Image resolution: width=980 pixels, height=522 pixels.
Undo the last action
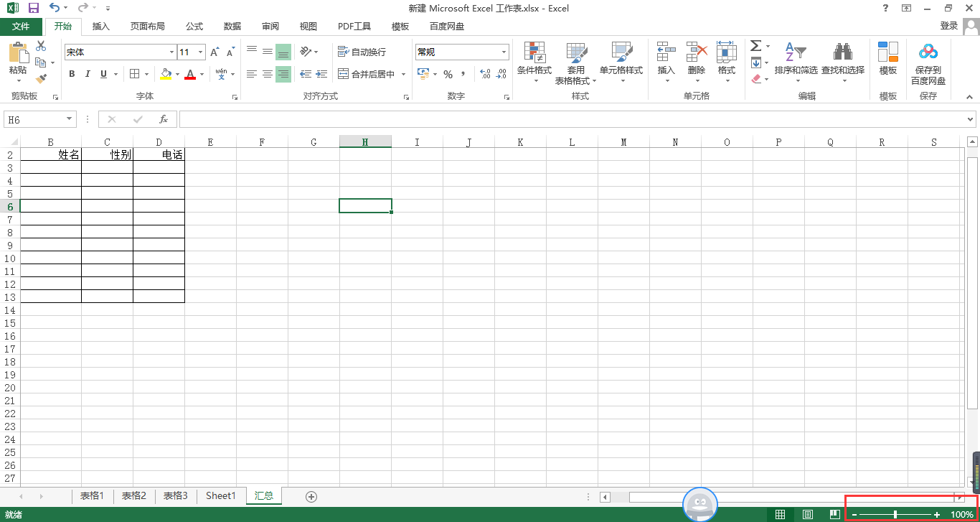coord(55,8)
